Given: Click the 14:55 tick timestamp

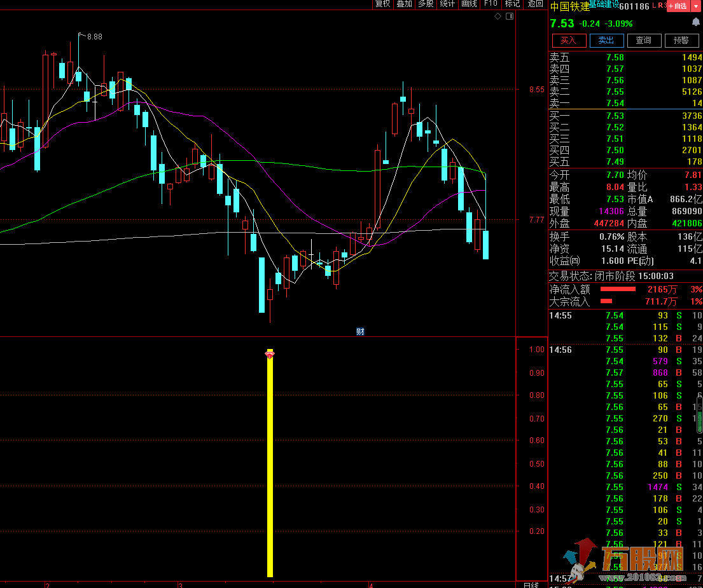Looking at the screenshot, I should [560, 315].
